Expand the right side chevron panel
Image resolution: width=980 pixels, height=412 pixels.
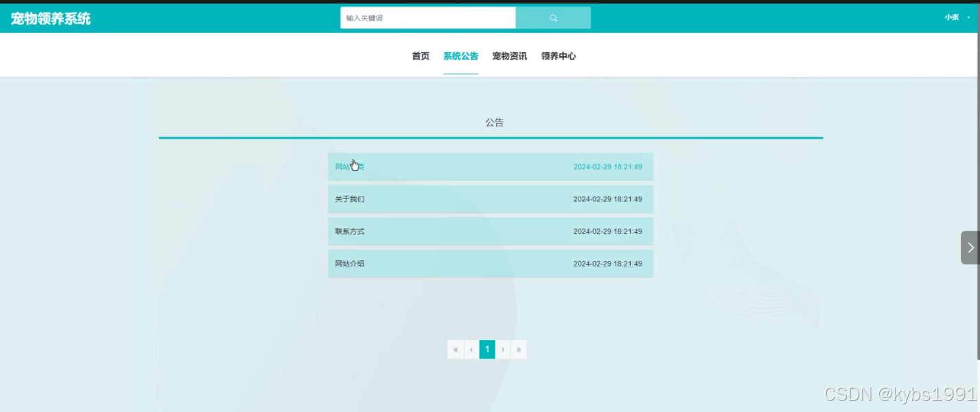pos(970,248)
